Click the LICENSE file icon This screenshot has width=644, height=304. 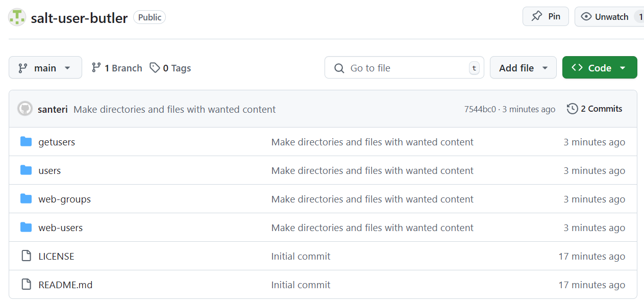26,256
